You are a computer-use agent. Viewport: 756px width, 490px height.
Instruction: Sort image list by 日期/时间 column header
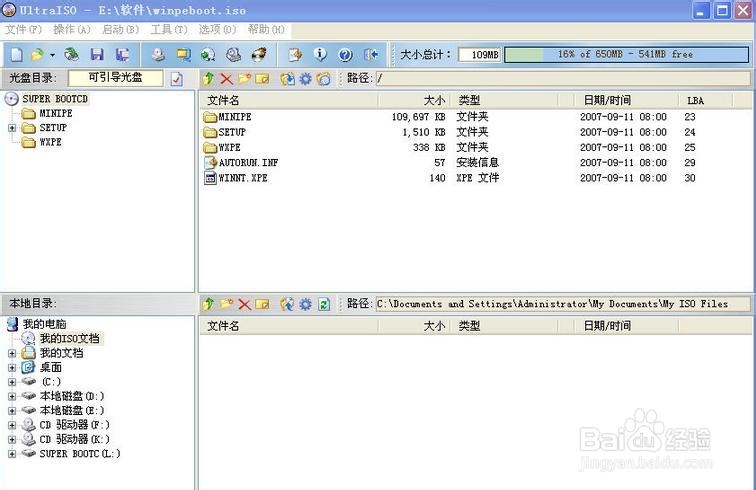click(626, 100)
